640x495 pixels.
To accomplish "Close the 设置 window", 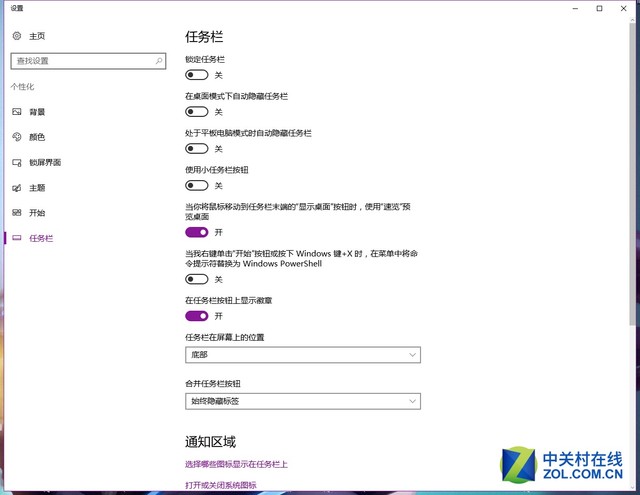I will point(623,8).
